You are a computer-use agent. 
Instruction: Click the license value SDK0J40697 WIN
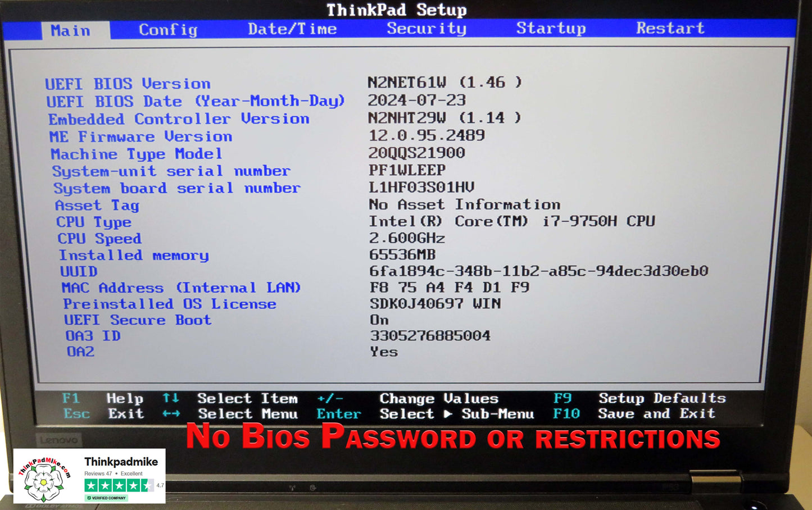click(436, 303)
